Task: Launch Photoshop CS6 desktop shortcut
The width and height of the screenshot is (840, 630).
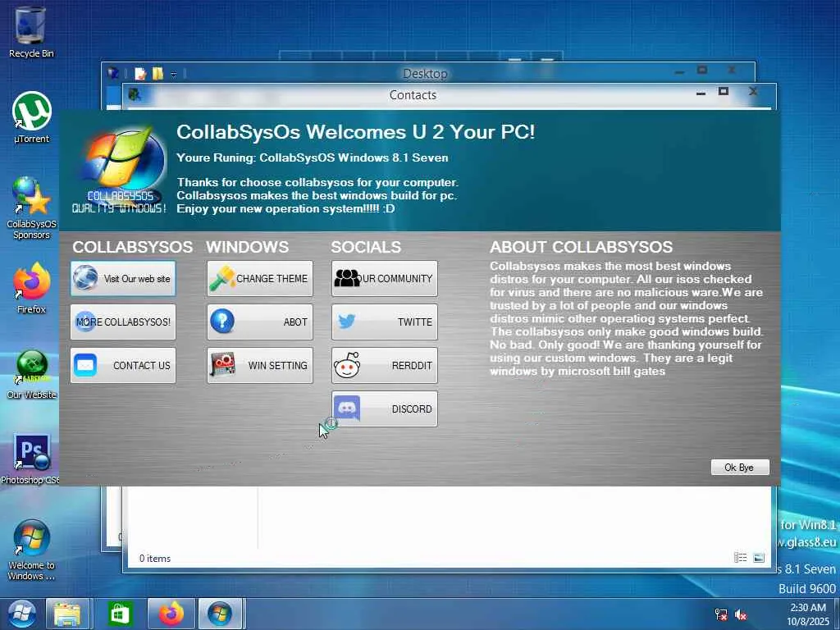Action: pyautogui.click(x=31, y=459)
